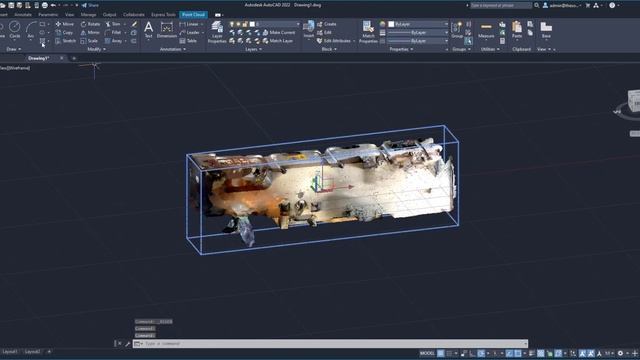Insert a Table annotation
This screenshot has width=640, height=360.
pyautogui.click(x=188, y=41)
